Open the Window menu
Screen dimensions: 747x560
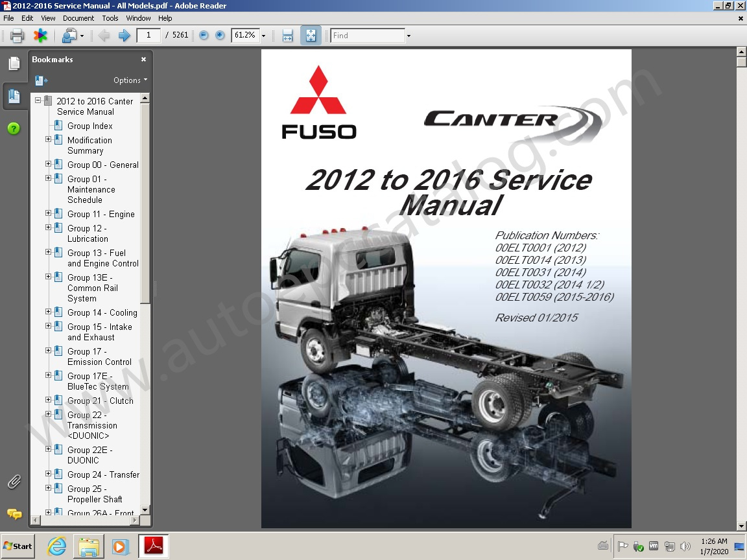click(138, 18)
